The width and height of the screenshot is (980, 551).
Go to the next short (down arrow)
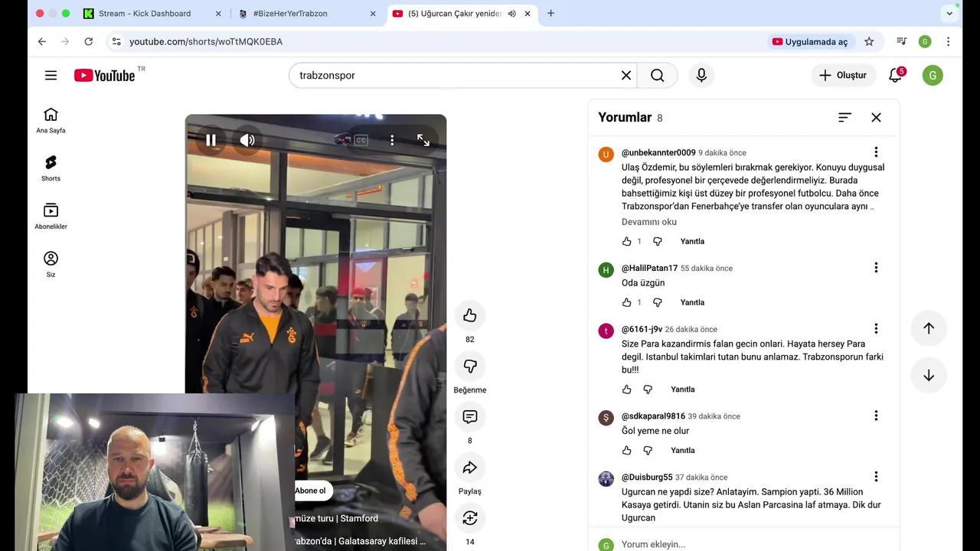(929, 376)
